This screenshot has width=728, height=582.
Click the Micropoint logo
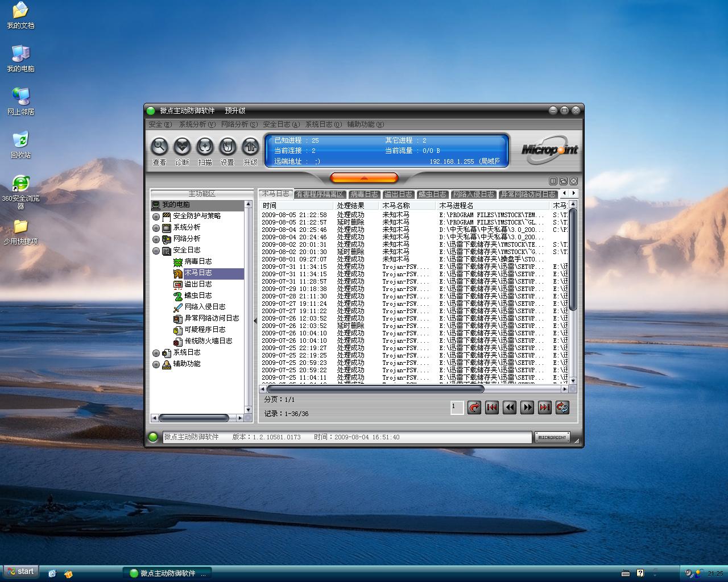pos(549,149)
